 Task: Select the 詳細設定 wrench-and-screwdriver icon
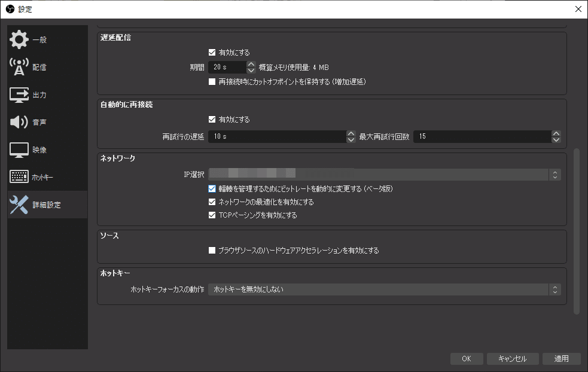point(19,205)
